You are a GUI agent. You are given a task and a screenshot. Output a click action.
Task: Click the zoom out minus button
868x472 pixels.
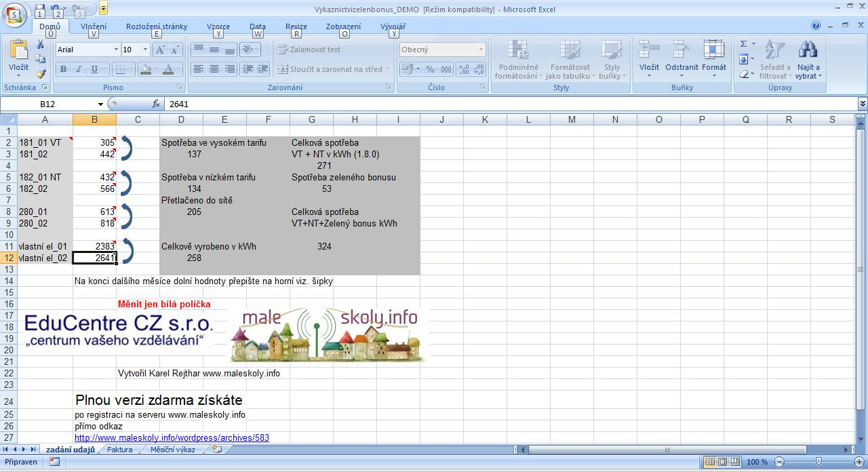pos(778,462)
